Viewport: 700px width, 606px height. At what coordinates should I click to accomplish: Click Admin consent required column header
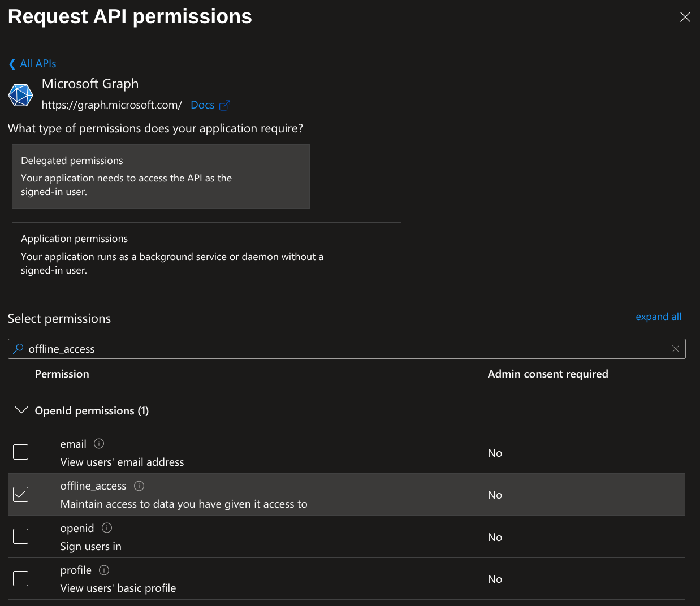[x=548, y=374]
